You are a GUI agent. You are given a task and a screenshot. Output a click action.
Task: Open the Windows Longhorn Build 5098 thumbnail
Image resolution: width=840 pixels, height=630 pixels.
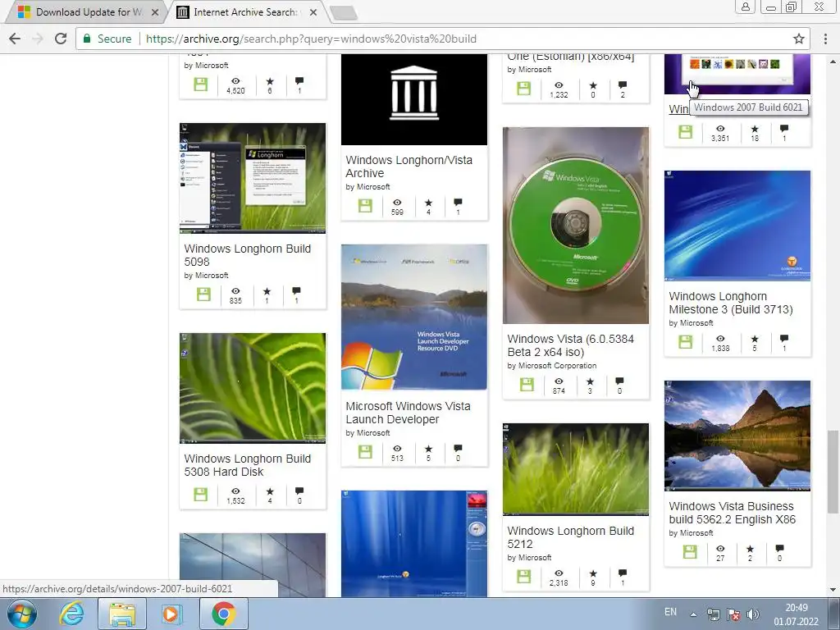[253, 178]
